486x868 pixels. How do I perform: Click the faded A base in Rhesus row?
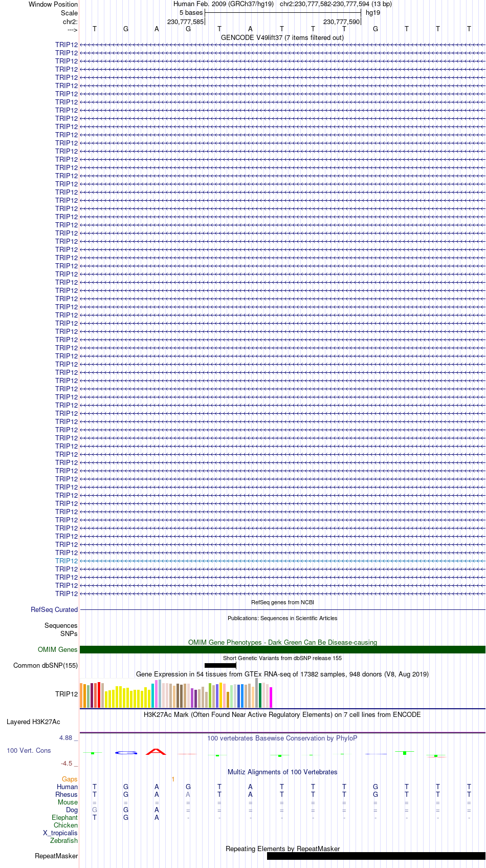pyautogui.click(x=188, y=794)
